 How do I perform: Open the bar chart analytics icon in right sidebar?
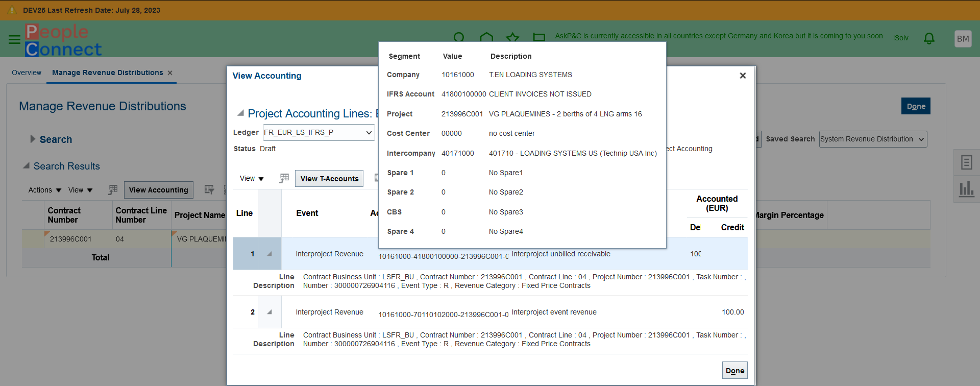966,189
